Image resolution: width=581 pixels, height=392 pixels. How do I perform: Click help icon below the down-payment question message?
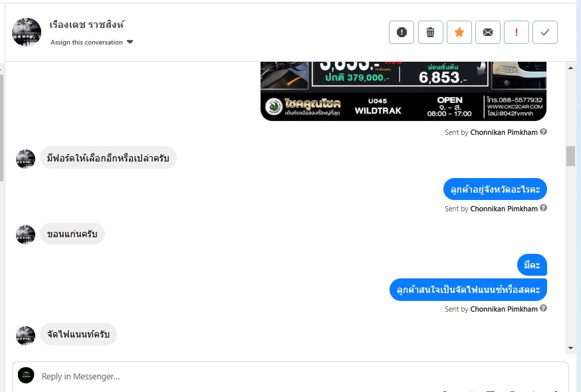543,308
